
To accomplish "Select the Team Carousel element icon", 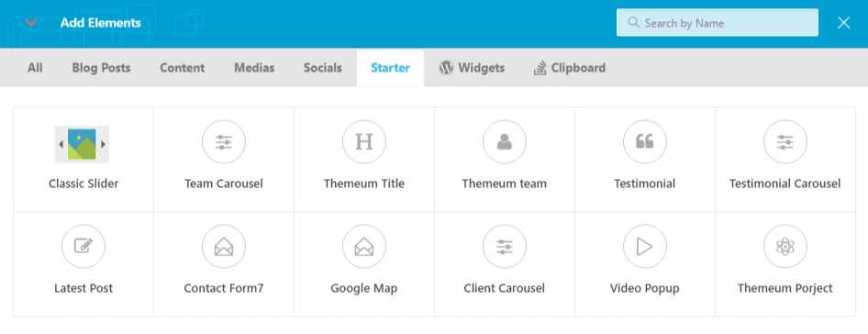I will (224, 142).
